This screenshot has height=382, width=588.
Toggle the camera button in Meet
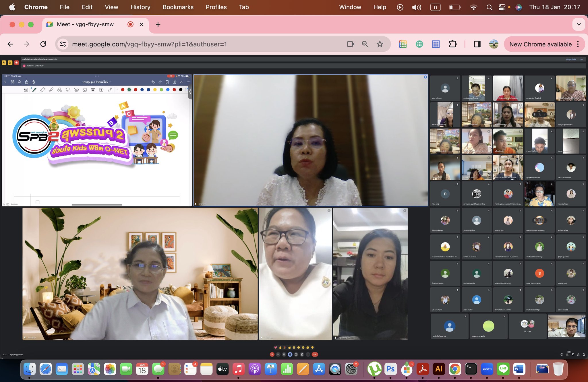[x=278, y=354]
